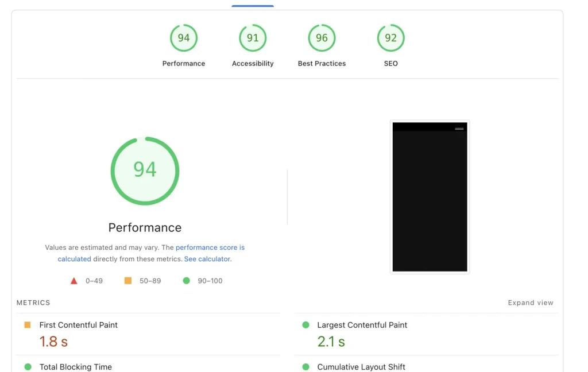Click the orange square 50–89 legend icon
Viewport: 588px width, 372px height.
pyautogui.click(x=128, y=281)
